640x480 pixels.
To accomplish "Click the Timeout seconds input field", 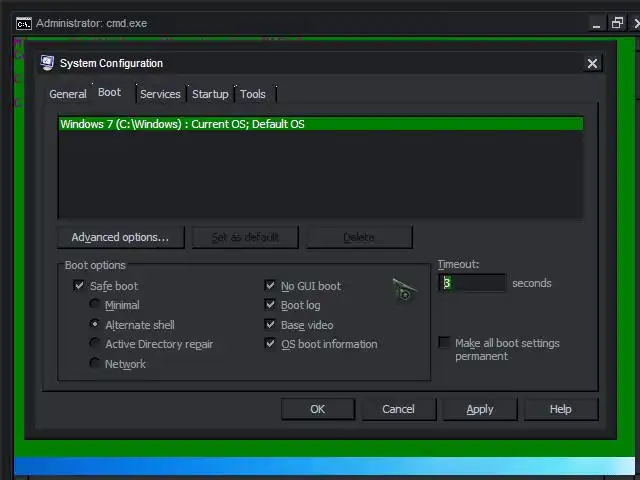I will click(472, 282).
